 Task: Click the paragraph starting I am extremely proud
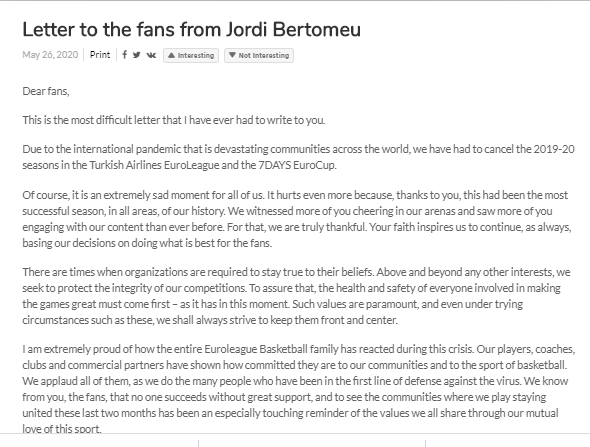[298, 389]
